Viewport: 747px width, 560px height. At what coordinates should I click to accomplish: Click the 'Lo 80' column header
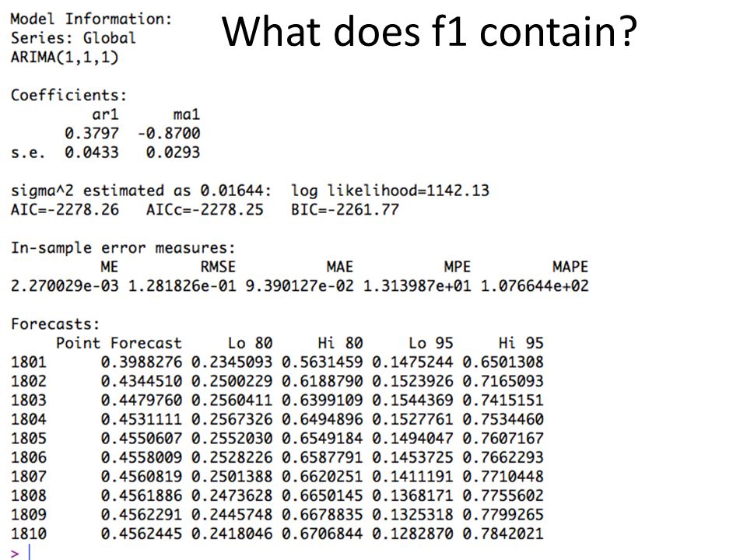(x=250, y=343)
